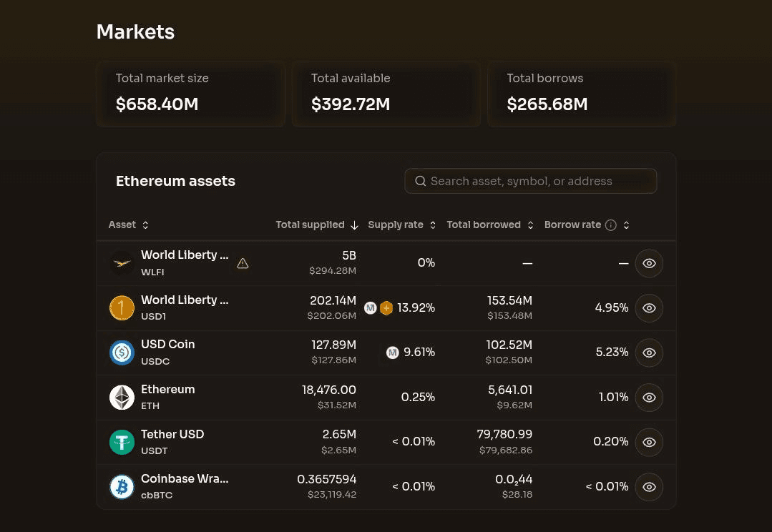Click the Search asset input field
This screenshot has width=772, height=532.
coord(531,181)
